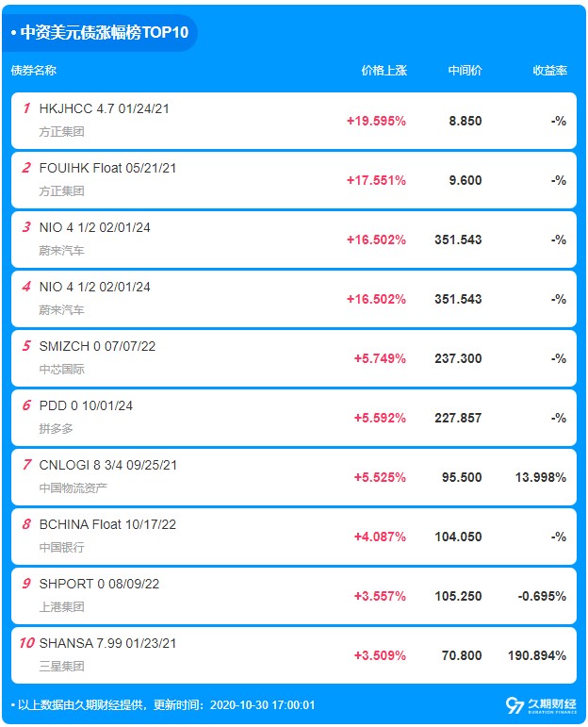Viewport: 588px width, 727px height.
Task: Click the 债券名称 column header
Action: pos(34,71)
